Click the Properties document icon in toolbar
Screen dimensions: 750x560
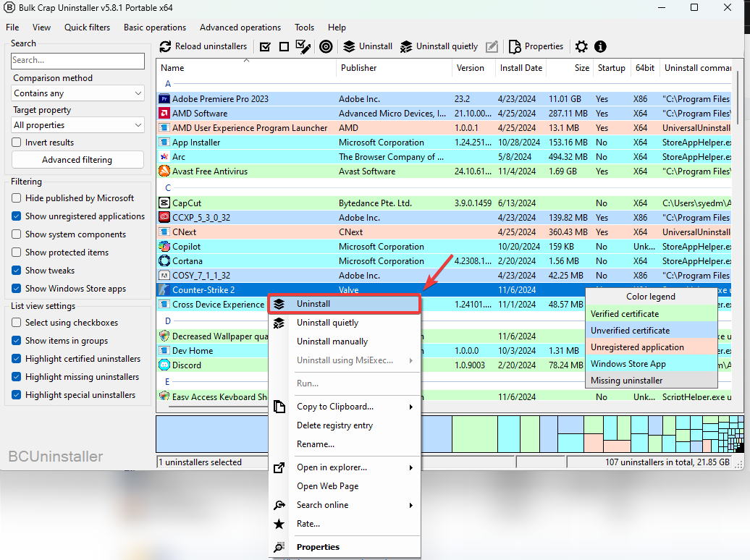pyautogui.click(x=515, y=46)
